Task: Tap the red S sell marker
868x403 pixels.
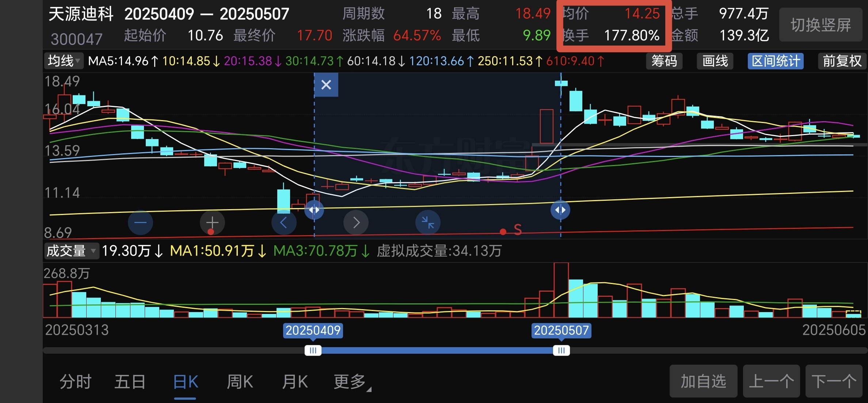Action: [517, 230]
